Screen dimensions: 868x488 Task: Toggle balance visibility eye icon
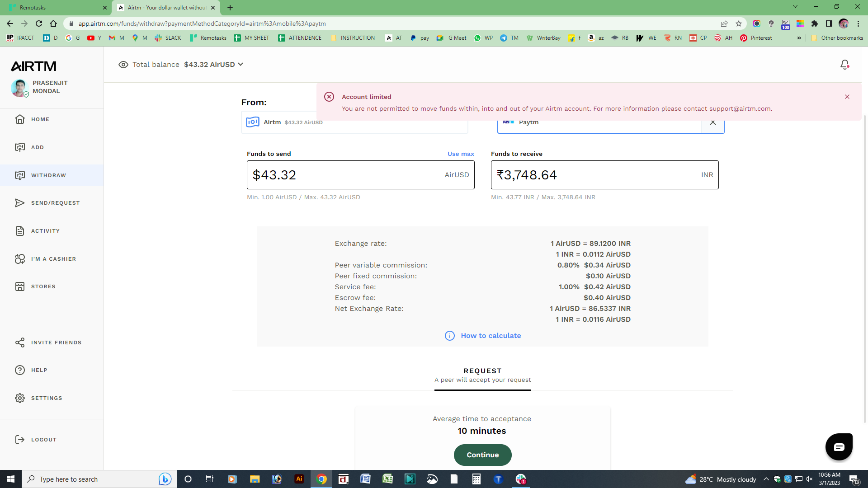[x=123, y=65]
